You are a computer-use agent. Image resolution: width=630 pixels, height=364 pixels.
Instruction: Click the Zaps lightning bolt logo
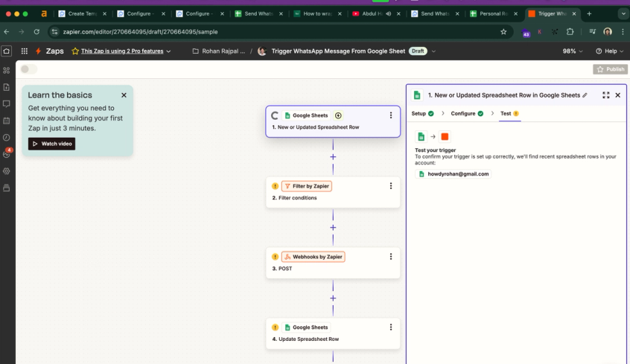tap(38, 51)
